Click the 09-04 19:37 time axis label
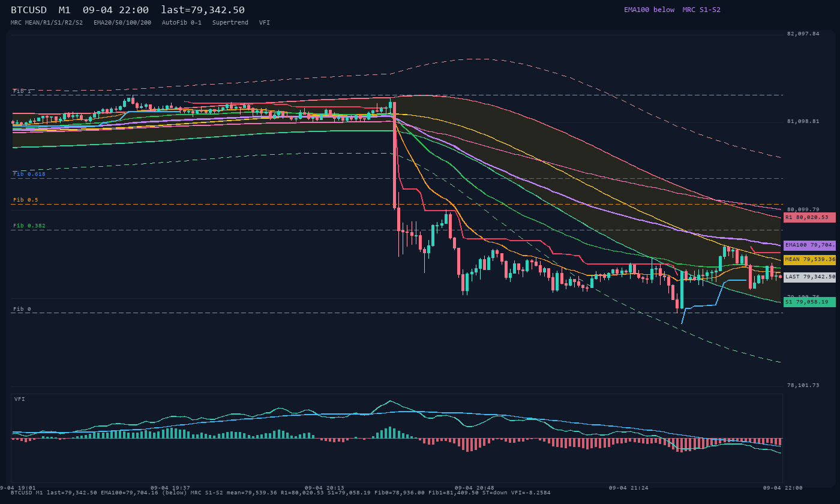Image resolution: width=840 pixels, height=504 pixels. click(170, 488)
